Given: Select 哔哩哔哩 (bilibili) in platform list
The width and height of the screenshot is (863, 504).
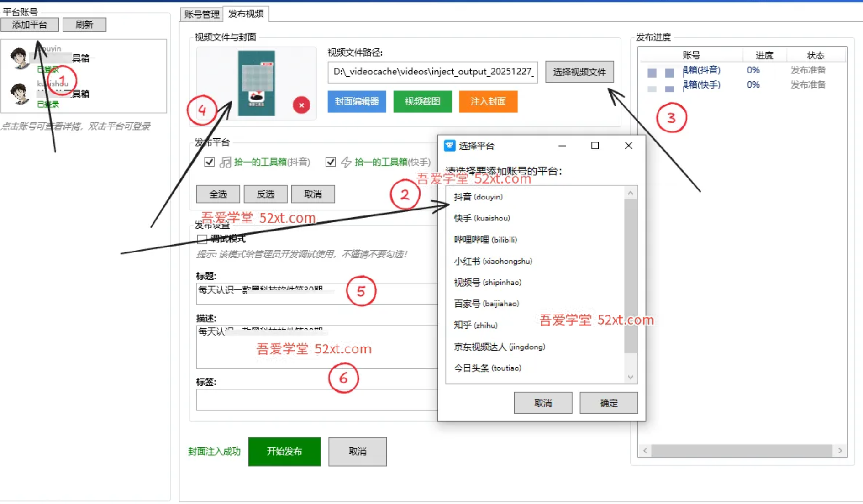Looking at the screenshot, I should (x=485, y=240).
